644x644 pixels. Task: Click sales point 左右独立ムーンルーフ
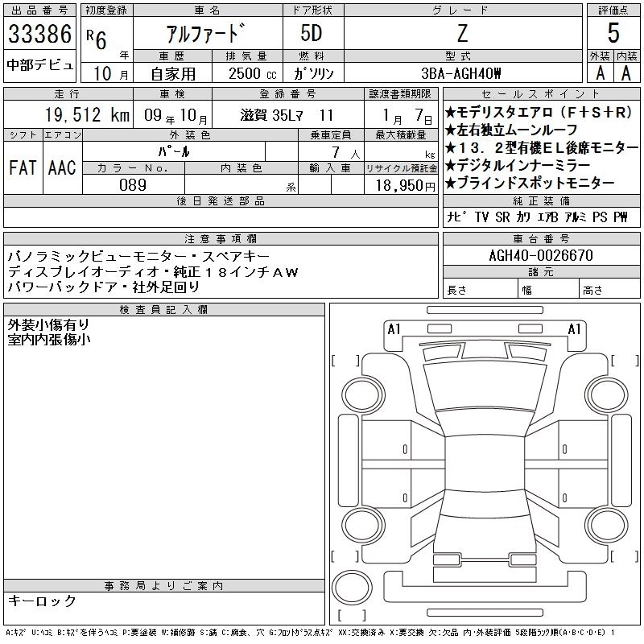(511, 130)
